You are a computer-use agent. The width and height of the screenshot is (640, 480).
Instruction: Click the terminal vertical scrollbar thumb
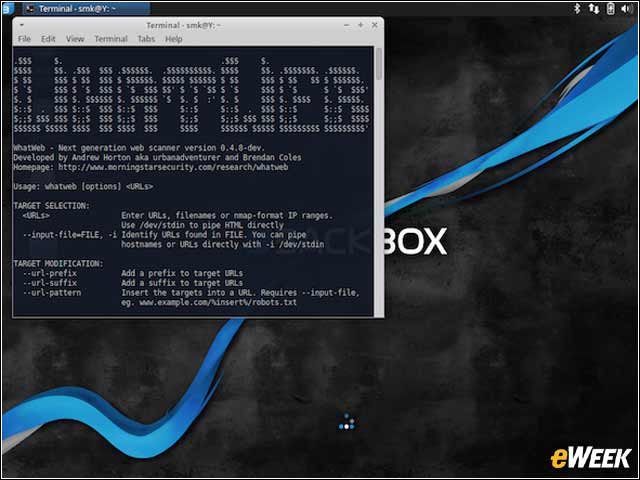379,64
